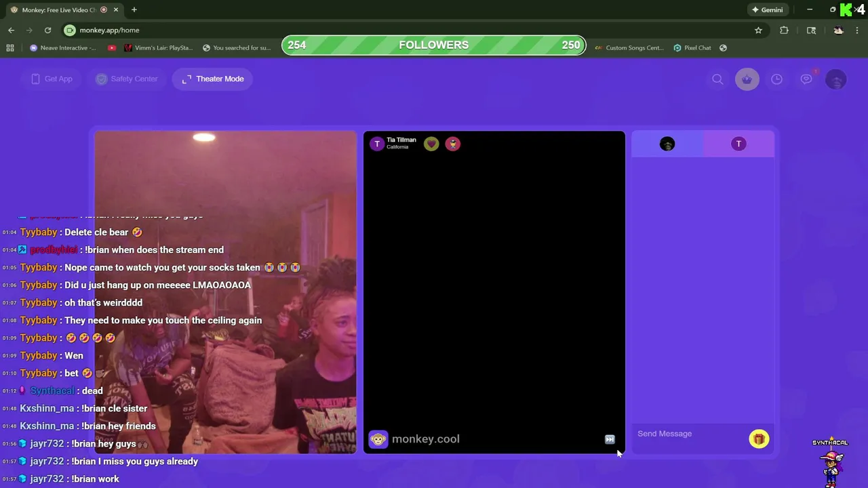Open a new browser tab
Viewport: 868px width, 488px height.
pyautogui.click(x=134, y=9)
